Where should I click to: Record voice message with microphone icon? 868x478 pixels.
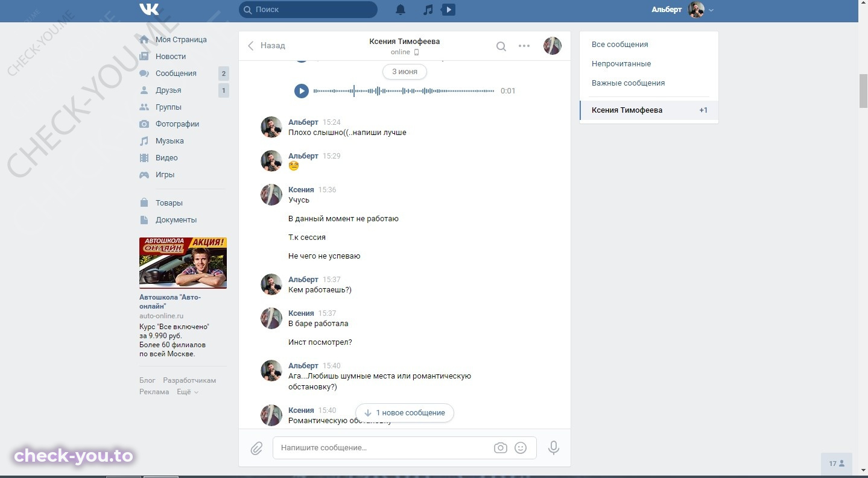[x=554, y=448]
